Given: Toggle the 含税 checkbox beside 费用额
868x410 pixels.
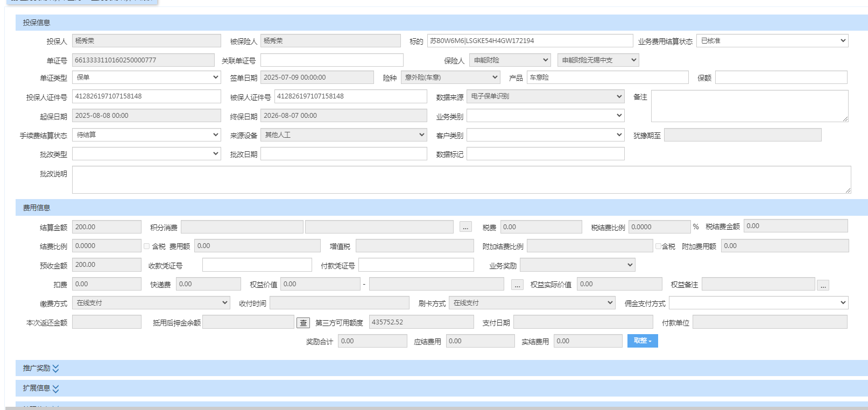Looking at the screenshot, I should click(146, 246).
